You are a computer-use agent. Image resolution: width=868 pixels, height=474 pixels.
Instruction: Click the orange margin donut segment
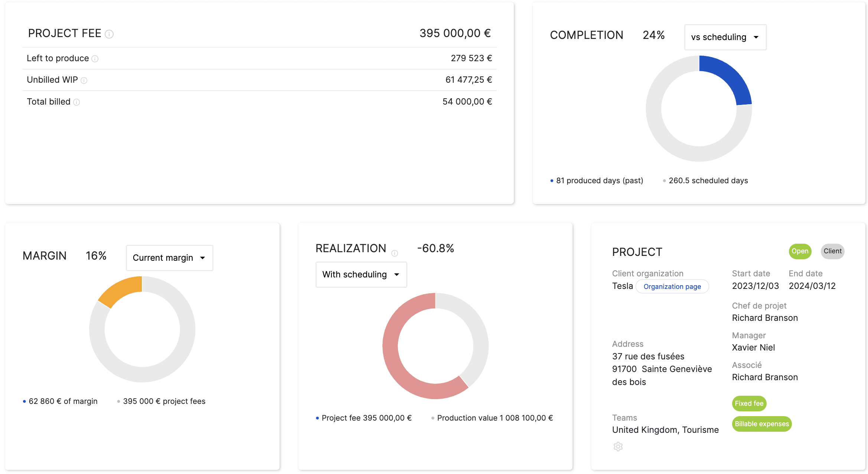coord(120,290)
